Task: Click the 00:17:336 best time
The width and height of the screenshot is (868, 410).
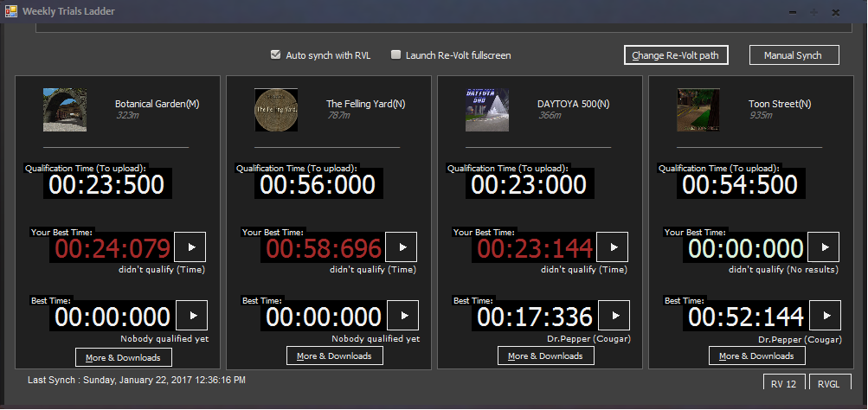Action: [x=535, y=317]
